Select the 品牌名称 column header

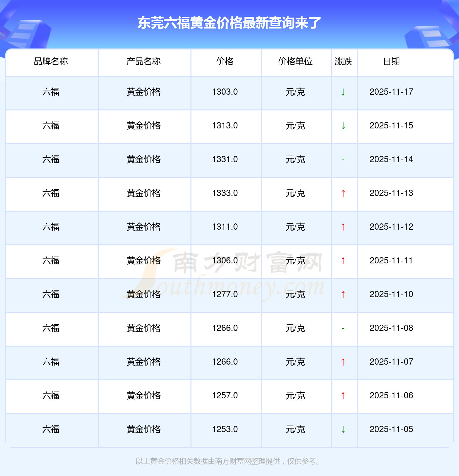51,61
